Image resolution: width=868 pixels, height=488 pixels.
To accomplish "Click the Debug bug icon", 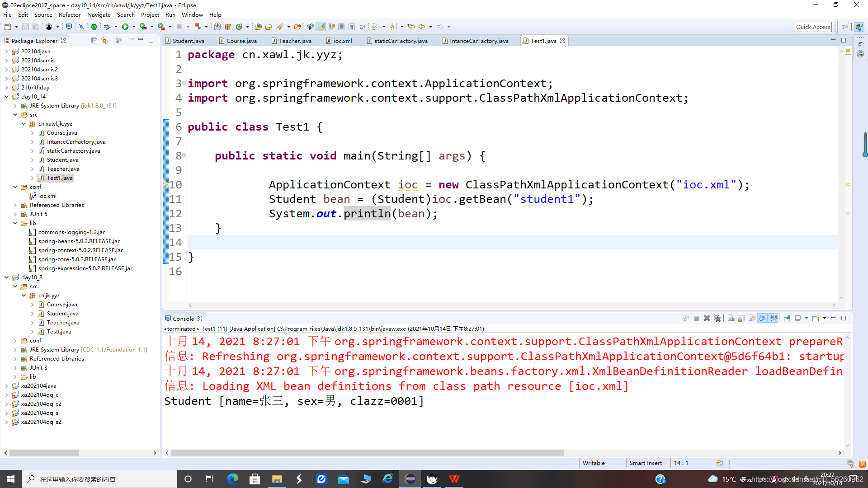I will click(108, 27).
